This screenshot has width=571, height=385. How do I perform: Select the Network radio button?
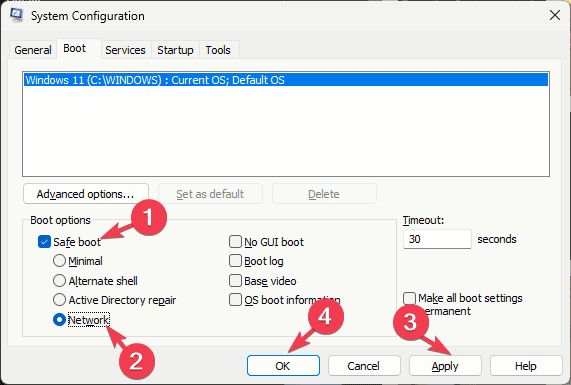pos(59,320)
